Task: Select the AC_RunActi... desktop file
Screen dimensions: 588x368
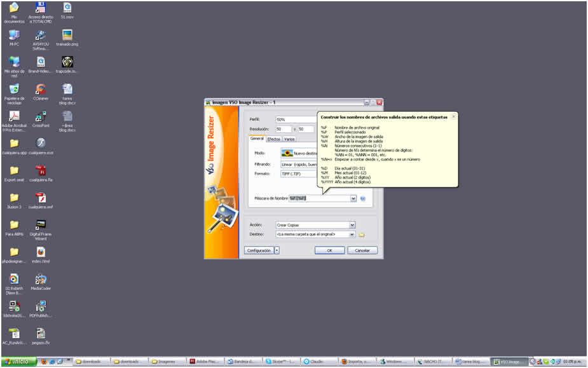Action: (x=14, y=336)
